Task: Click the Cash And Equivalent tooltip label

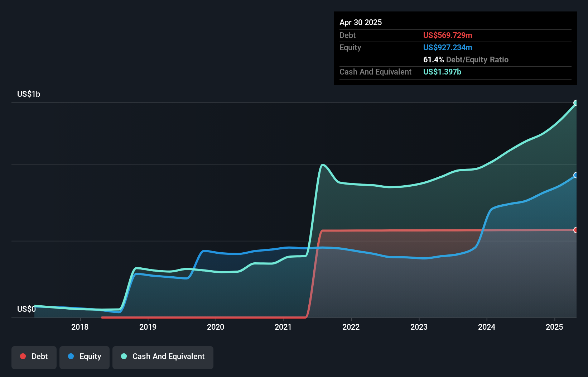Action: point(375,72)
